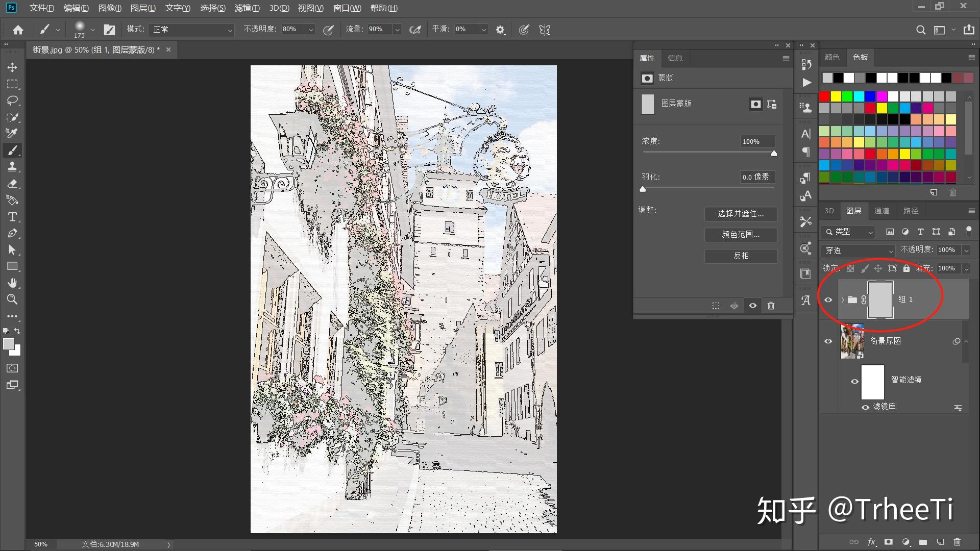This screenshot has width=980, height=551.
Task: Click the foreground color swatch
Action: pos(8,344)
